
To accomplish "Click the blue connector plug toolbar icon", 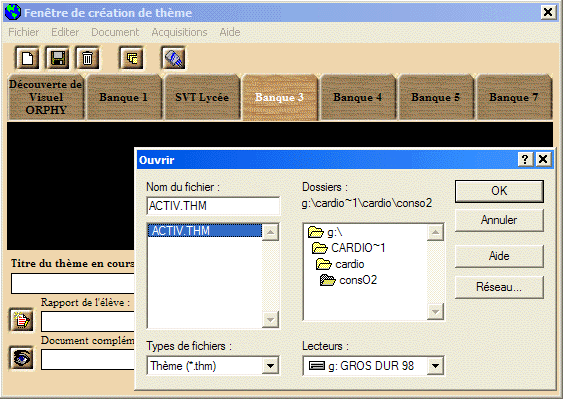I will tap(174, 58).
